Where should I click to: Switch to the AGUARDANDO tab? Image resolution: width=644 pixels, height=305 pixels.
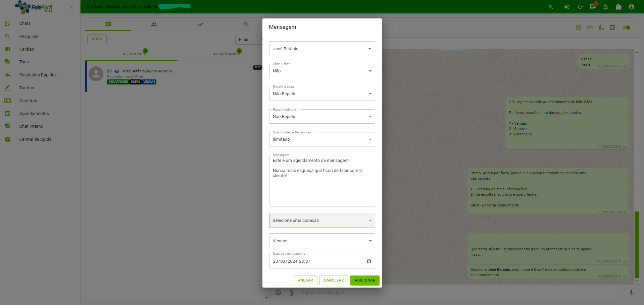pos(226,54)
